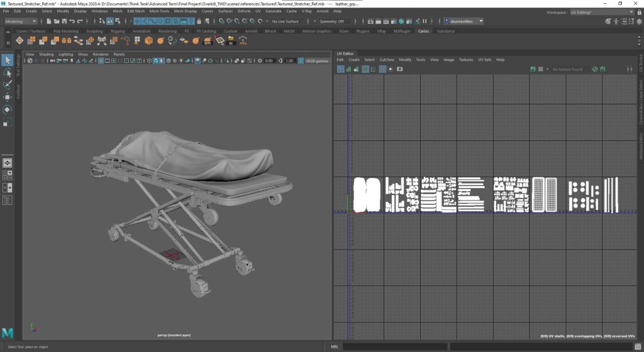The image size is (644, 352).
Task: Open the Workspace UV Editing dropdown
Action: (x=602, y=13)
